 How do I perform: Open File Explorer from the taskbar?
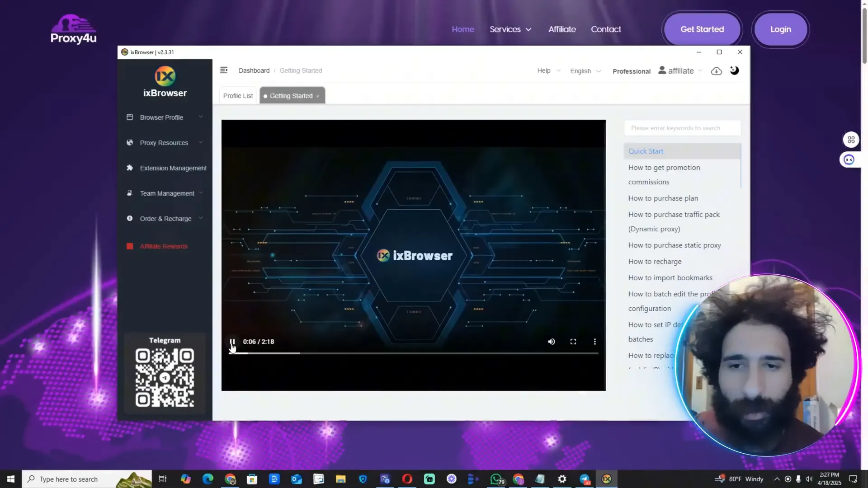point(341,479)
